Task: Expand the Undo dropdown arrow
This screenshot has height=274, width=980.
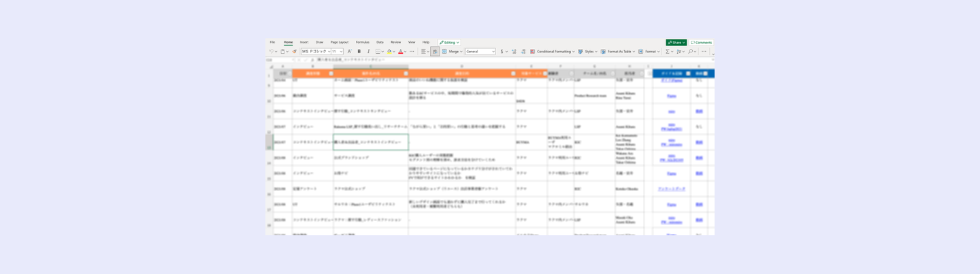Action: 276,52
